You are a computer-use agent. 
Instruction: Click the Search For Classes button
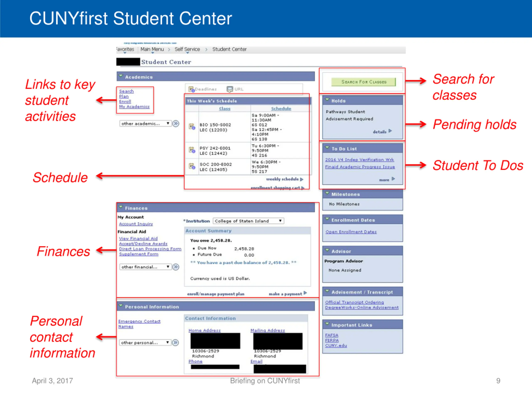363,82
